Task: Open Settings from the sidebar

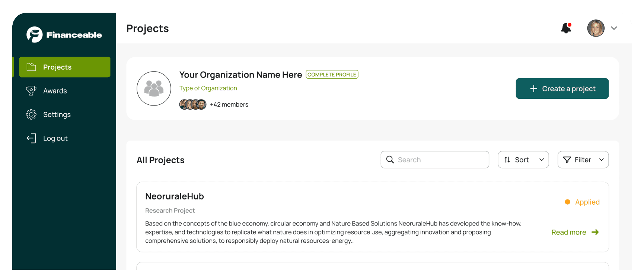Action: pyautogui.click(x=57, y=114)
